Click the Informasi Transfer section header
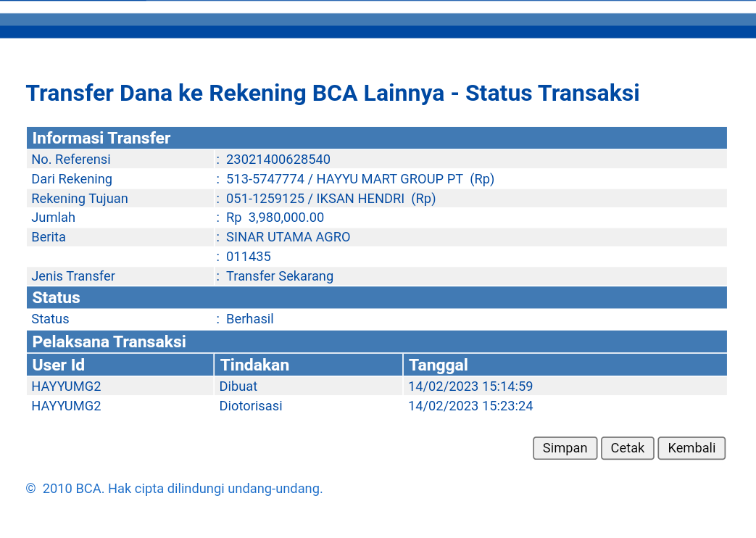This screenshot has width=756, height=538. (x=101, y=138)
